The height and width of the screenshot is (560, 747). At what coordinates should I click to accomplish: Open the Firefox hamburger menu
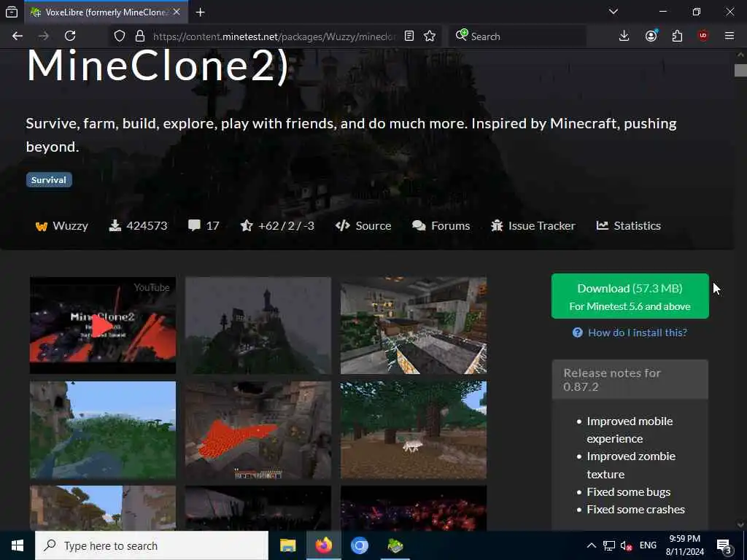729,36
